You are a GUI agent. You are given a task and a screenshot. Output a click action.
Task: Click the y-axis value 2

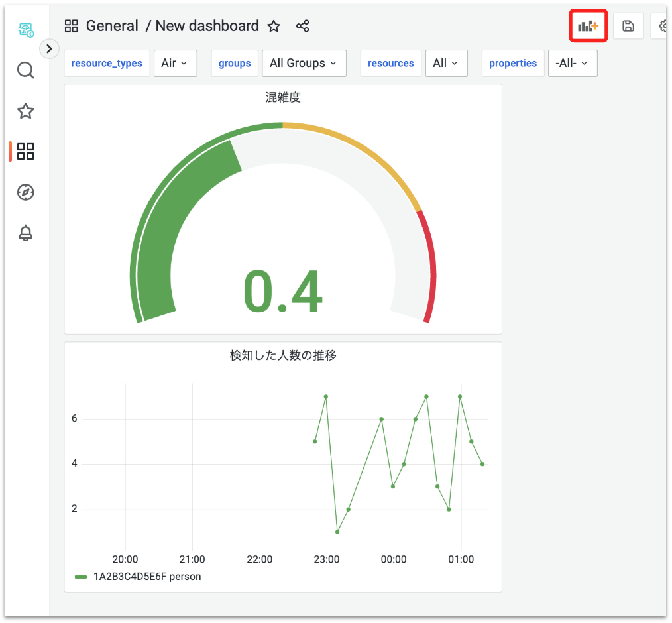click(x=75, y=509)
